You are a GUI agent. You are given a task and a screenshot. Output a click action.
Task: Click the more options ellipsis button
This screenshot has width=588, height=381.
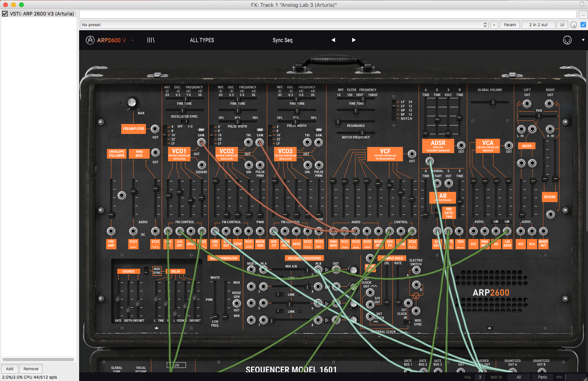(x=583, y=14)
